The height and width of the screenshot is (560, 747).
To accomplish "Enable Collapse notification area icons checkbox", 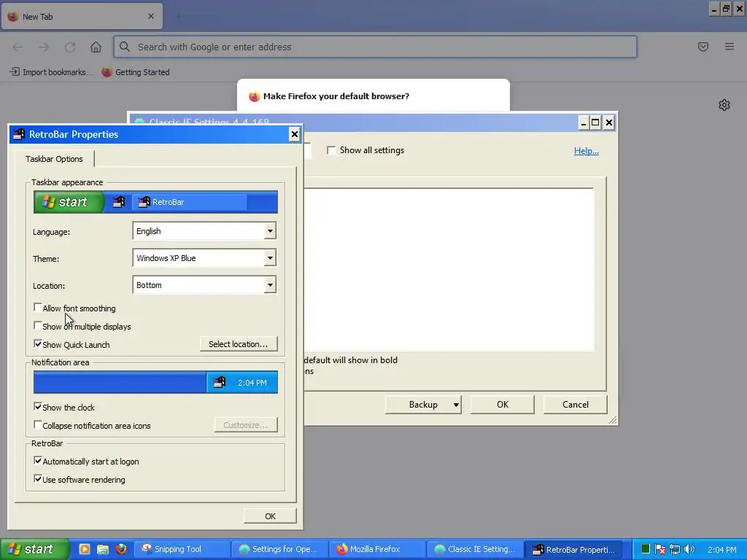I will (x=38, y=425).
